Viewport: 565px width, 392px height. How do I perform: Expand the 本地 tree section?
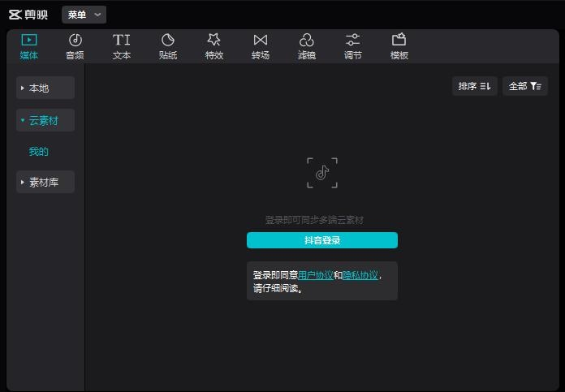45,88
